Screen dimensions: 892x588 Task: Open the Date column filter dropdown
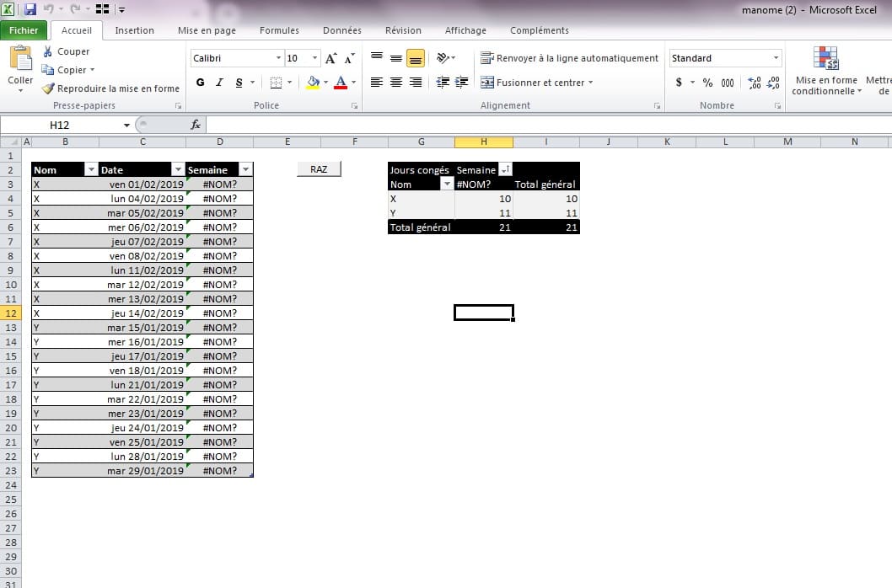(178, 169)
